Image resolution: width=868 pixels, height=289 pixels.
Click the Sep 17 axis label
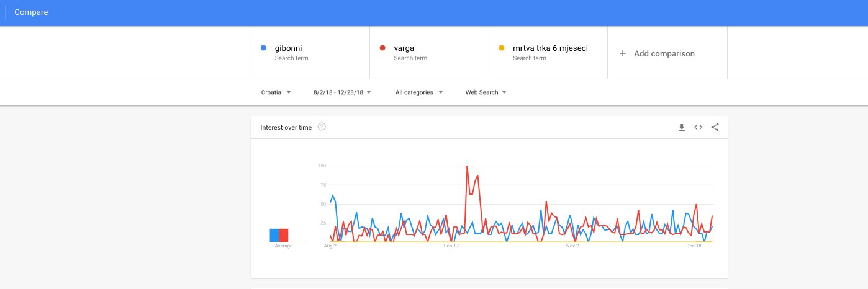451,246
